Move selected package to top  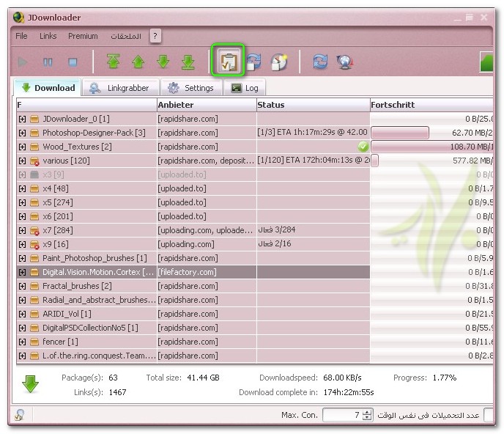pos(113,61)
